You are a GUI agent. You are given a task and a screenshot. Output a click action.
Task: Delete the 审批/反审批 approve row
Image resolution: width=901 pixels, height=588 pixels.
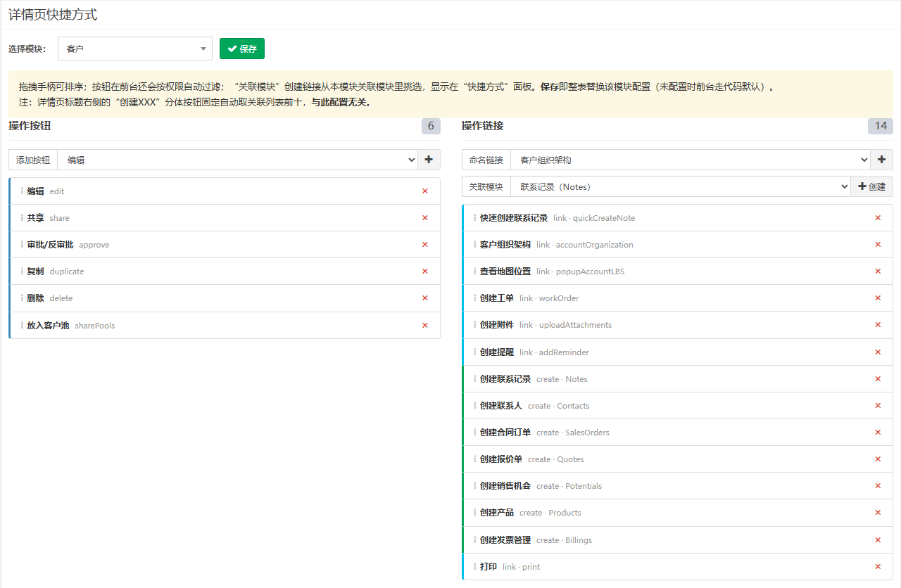coord(424,245)
